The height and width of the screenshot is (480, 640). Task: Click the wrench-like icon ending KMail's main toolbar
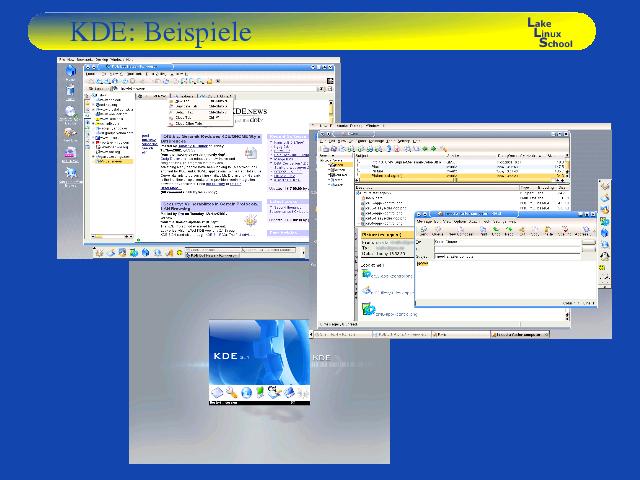(443, 149)
